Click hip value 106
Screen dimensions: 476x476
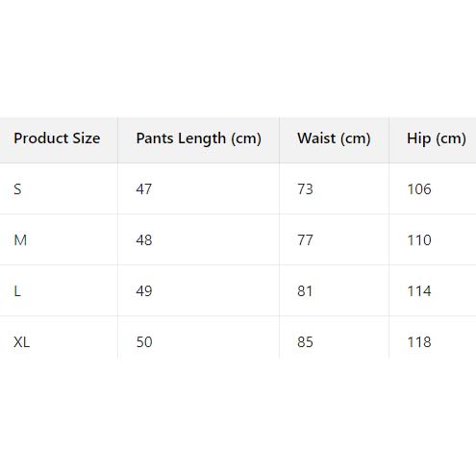(x=419, y=189)
